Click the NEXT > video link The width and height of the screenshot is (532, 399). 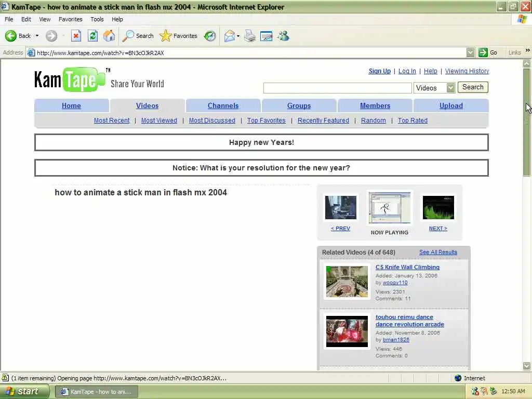(438, 229)
